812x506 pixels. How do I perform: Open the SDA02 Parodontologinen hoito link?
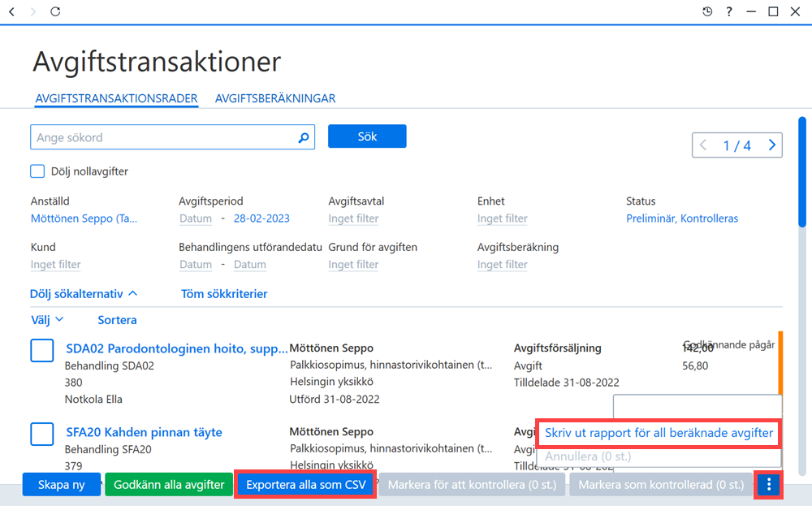(176, 348)
